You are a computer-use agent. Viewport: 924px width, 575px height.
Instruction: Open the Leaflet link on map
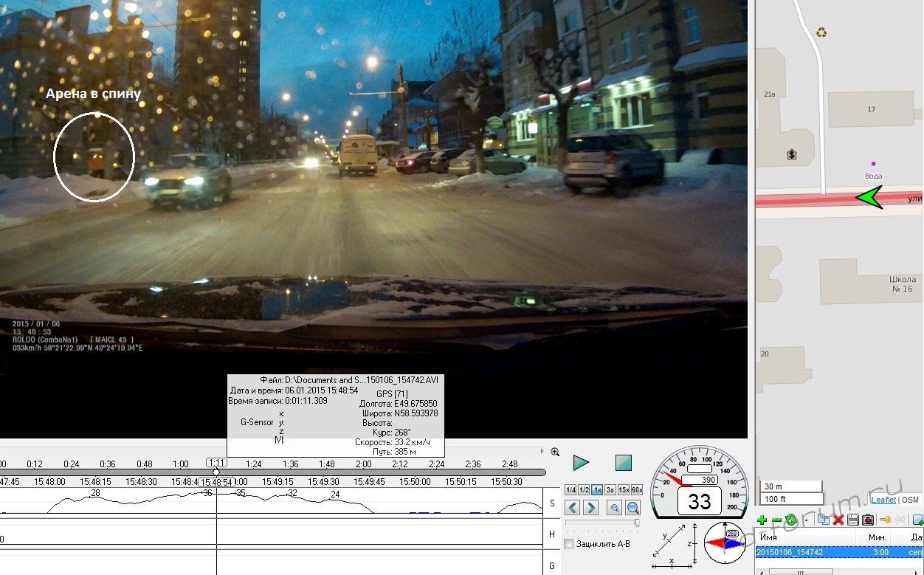tap(883, 500)
